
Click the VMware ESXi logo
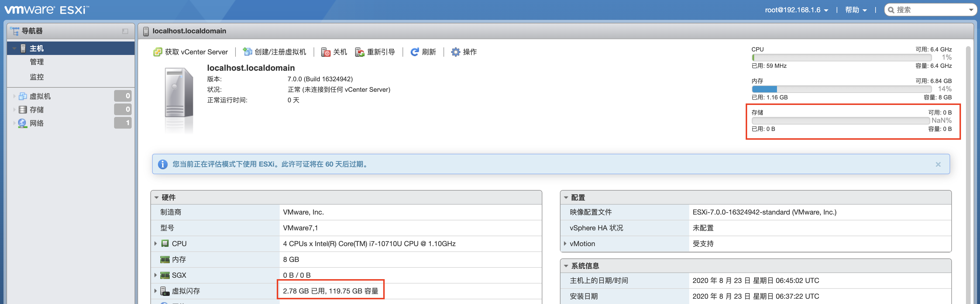click(x=47, y=9)
